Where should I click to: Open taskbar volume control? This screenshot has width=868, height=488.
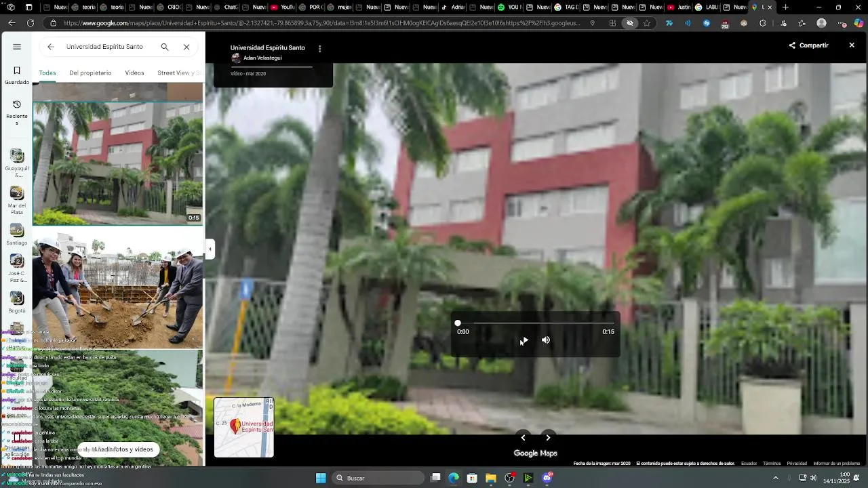813,478
